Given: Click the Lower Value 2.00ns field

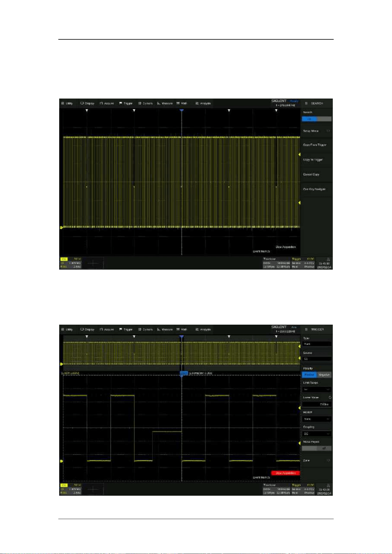Looking at the screenshot, I should [x=317, y=404].
